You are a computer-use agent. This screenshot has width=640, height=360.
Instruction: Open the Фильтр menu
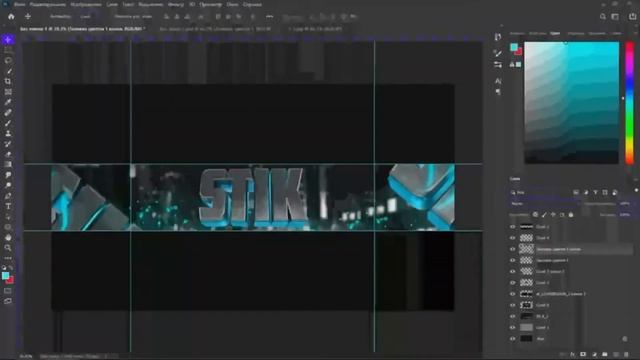click(176, 4)
